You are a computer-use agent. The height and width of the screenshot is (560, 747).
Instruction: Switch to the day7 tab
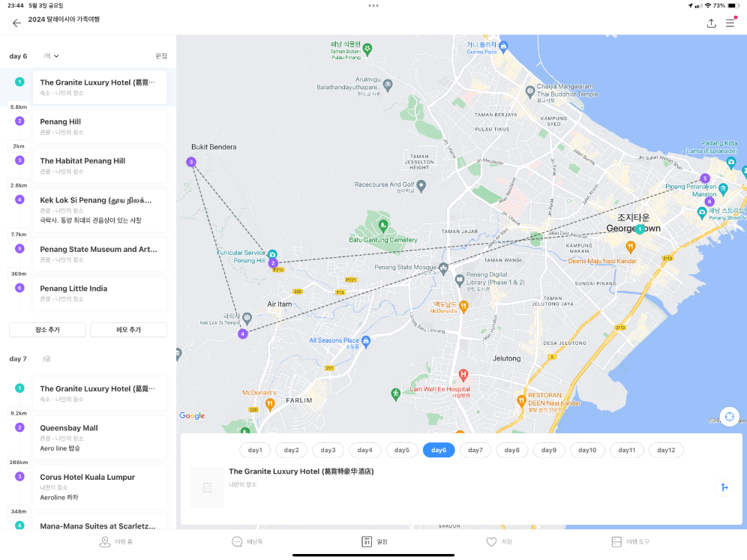point(475,450)
